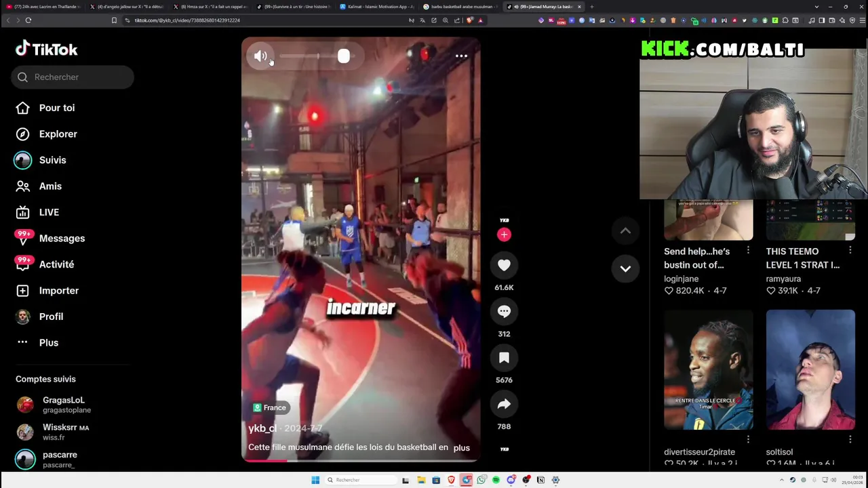Click the video progress bar
This screenshot has width=868, height=488.
[x=361, y=460]
